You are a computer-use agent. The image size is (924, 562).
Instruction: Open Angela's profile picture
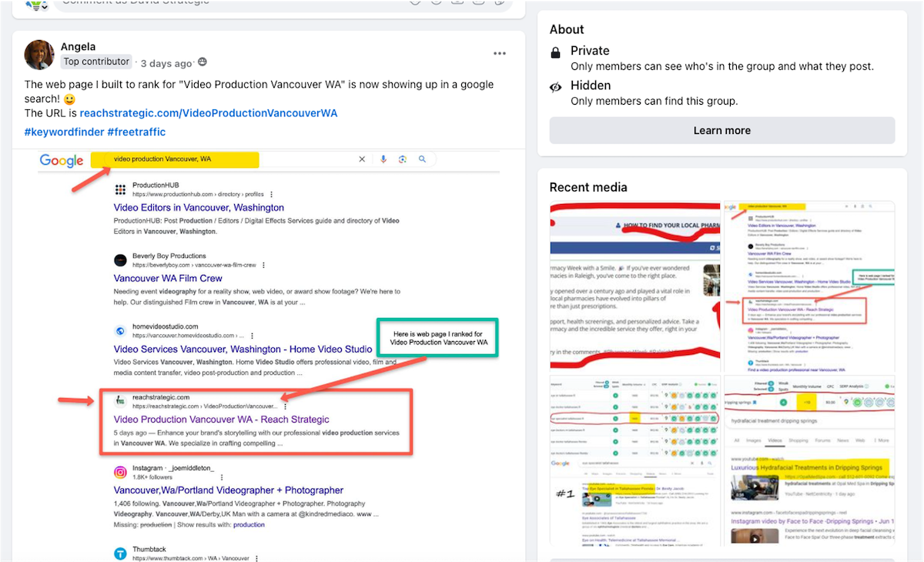coord(39,55)
